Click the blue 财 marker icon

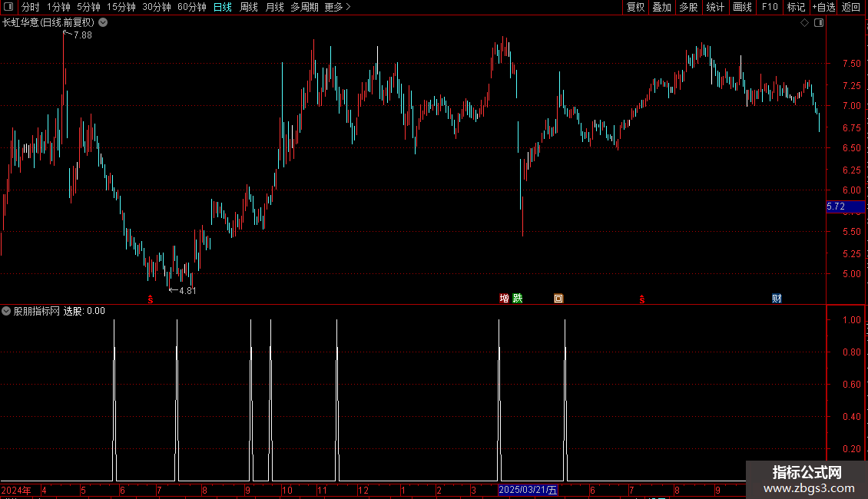[777, 299]
